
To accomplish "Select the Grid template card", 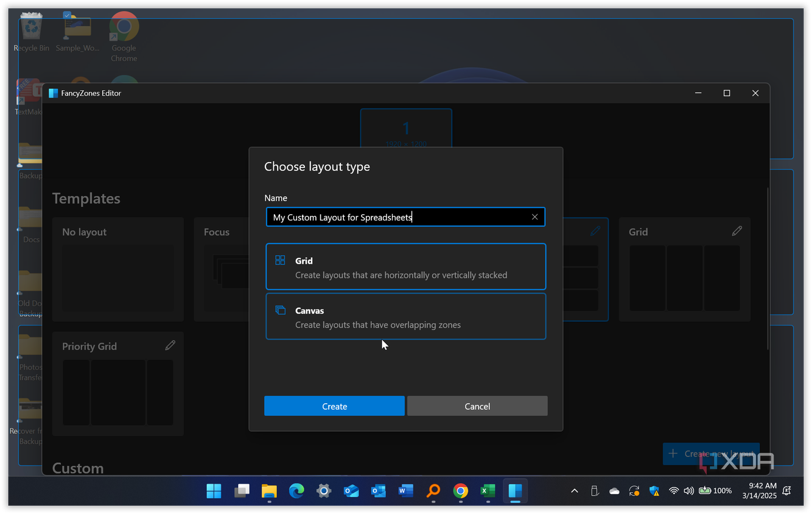I will coord(685,269).
